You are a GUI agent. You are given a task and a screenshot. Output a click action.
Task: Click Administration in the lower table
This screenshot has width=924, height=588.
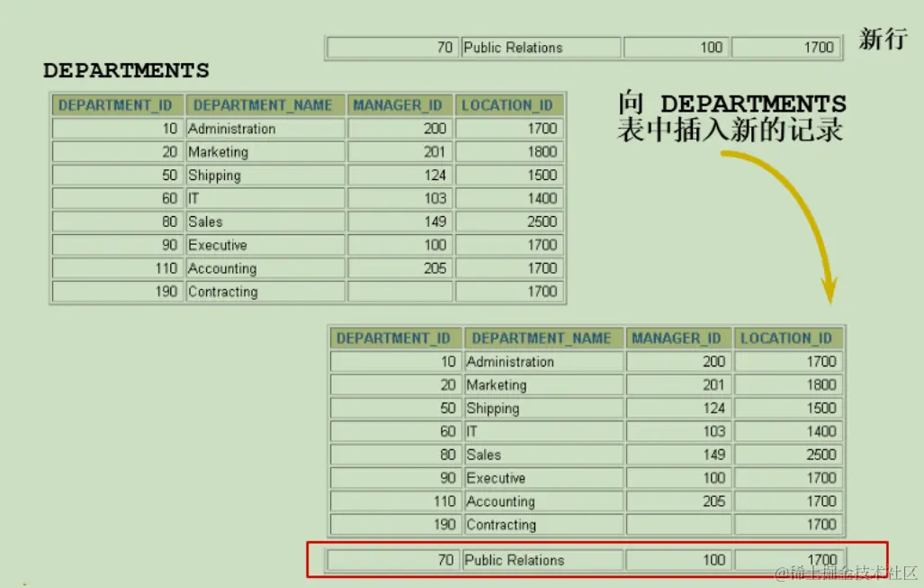(x=510, y=362)
